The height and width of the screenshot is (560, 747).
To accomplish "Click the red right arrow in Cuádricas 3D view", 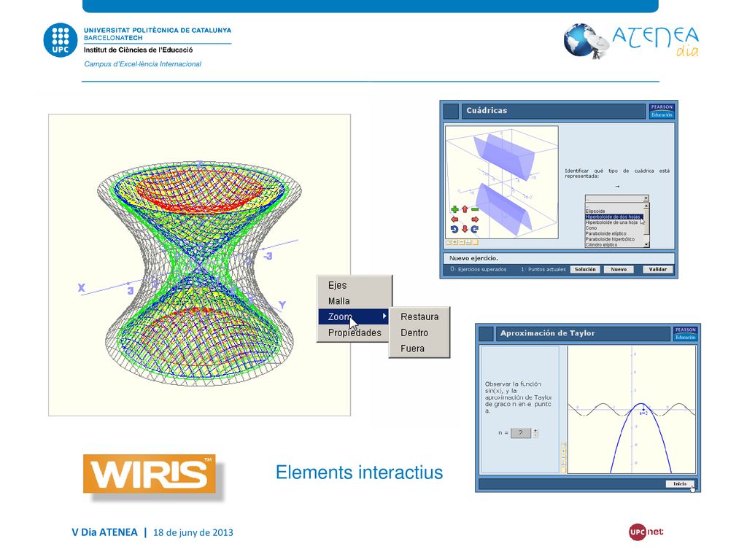I will coord(475,219).
